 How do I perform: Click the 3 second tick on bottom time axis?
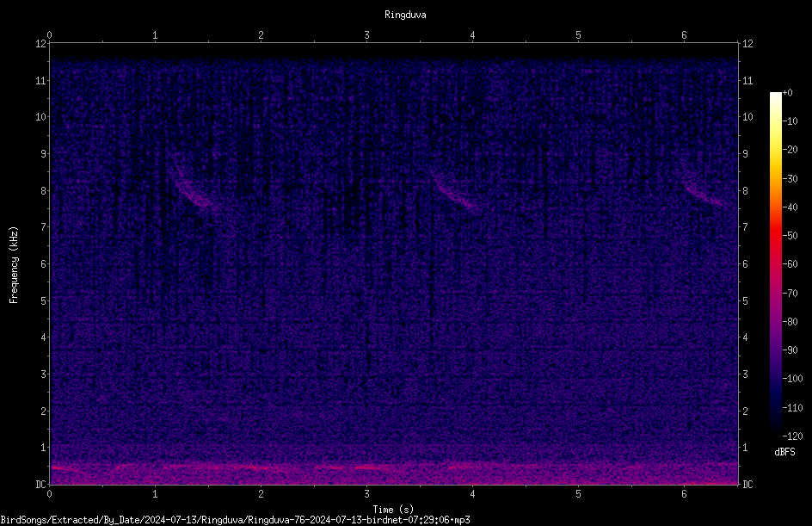tap(366, 494)
